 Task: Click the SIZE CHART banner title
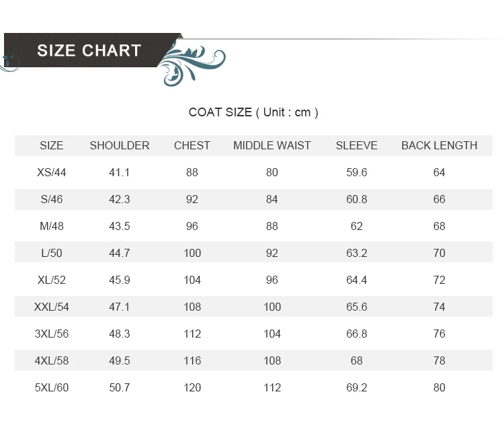click(89, 50)
